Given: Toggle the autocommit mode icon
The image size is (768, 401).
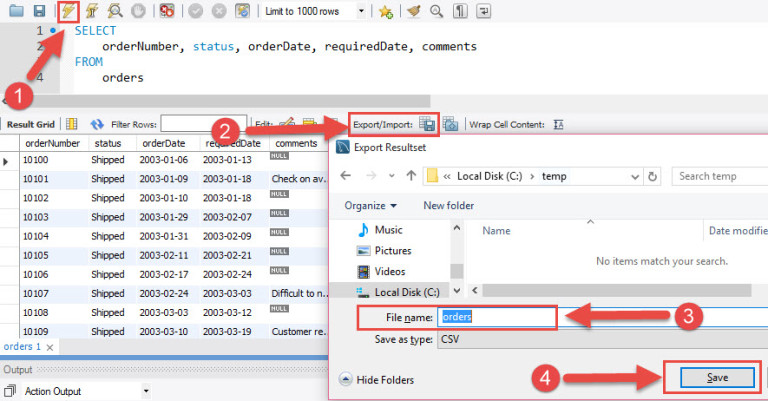Looking at the screenshot, I should point(242,11).
